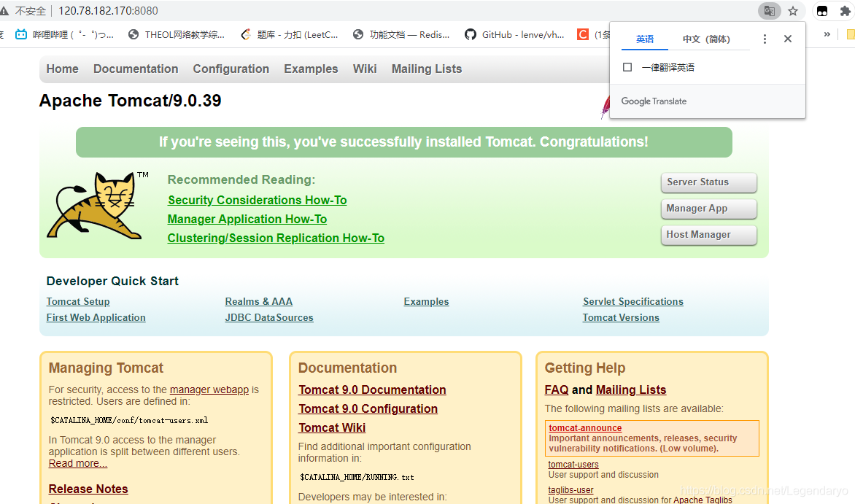Open Examples link under Developer Quick Start
This screenshot has width=855, height=504.
(427, 302)
